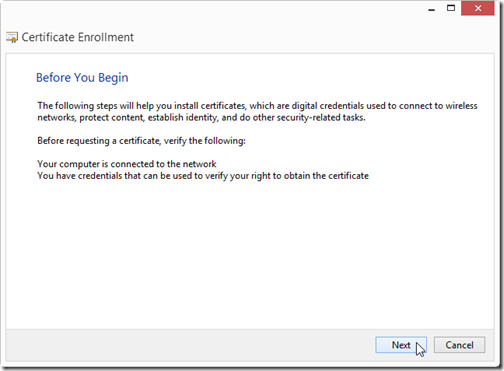Image resolution: width=504 pixels, height=371 pixels.
Task: Click the words 'connect to wireless'
Action: [438, 106]
